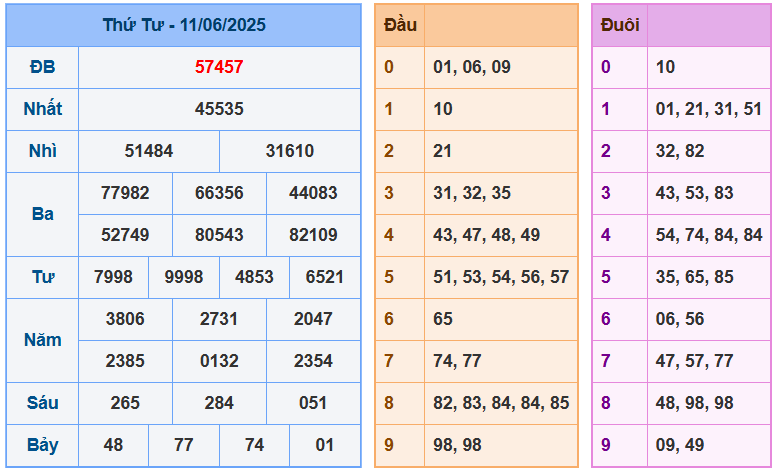Click the Đuôi row 4 values

(x=709, y=235)
